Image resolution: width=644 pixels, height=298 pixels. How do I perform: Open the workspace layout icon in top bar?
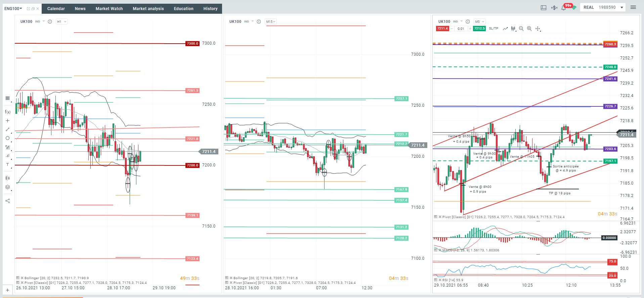click(544, 7)
